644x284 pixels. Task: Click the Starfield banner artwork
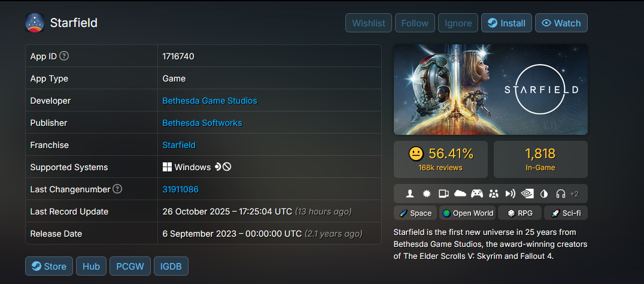tap(490, 90)
